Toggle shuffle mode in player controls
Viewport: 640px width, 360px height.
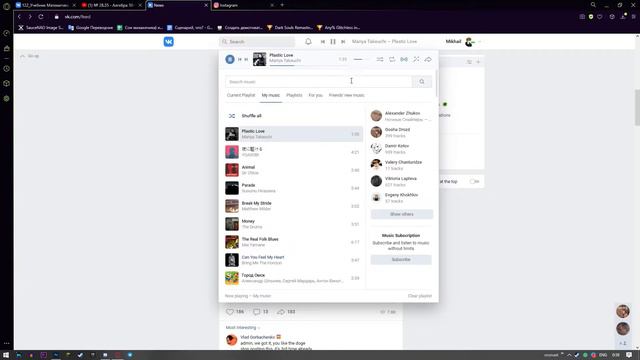point(380,60)
